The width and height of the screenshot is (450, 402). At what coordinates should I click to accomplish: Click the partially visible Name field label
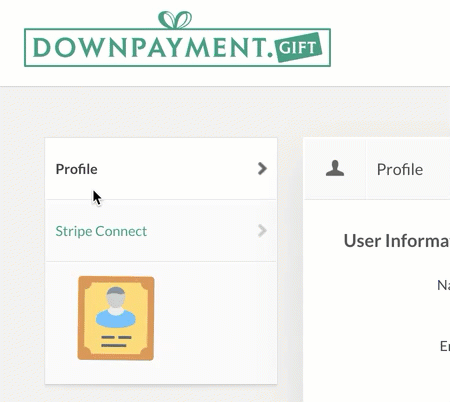click(x=444, y=285)
